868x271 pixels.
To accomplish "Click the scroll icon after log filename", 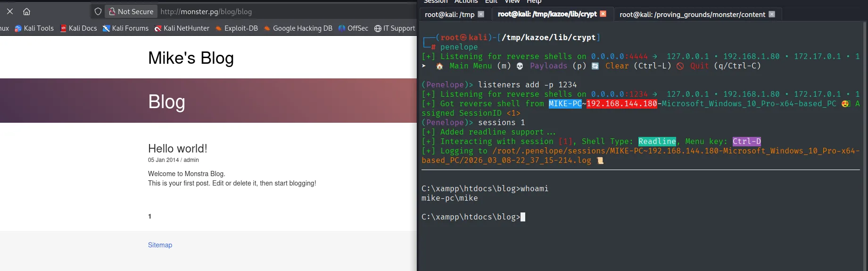I will (600, 161).
